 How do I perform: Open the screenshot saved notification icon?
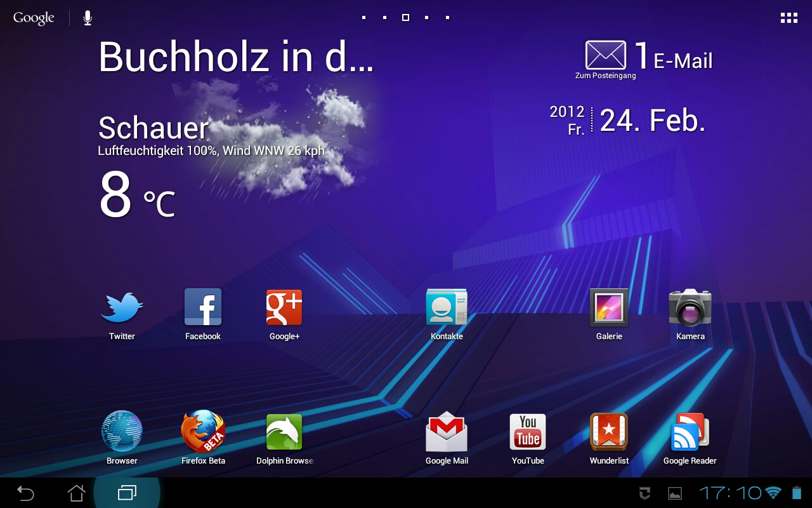[675, 493]
